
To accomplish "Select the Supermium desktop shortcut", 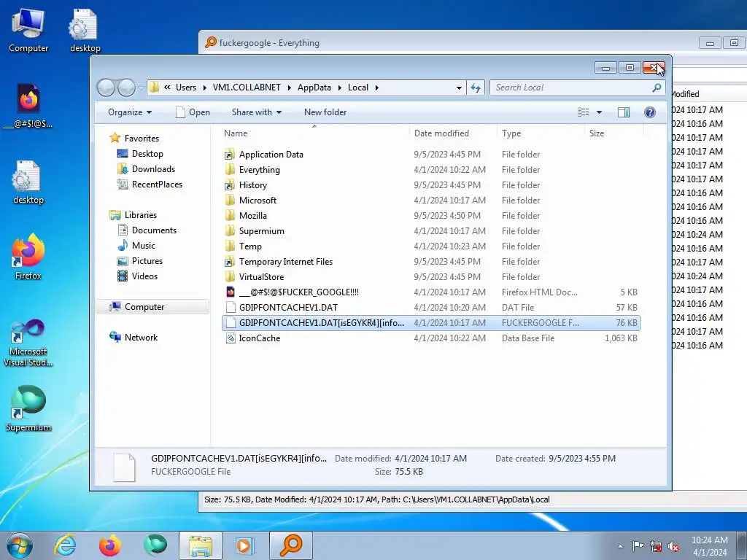I will (x=28, y=408).
